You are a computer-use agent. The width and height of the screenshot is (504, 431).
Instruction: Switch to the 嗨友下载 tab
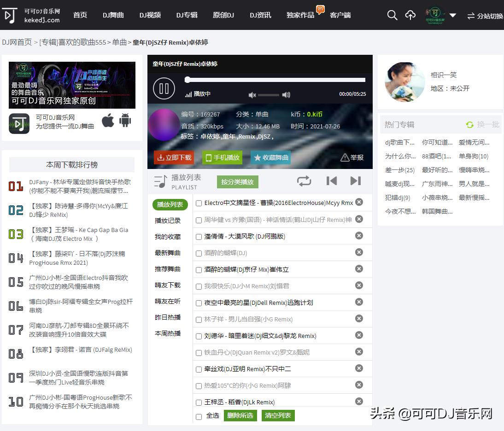click(x=168, y=285)
